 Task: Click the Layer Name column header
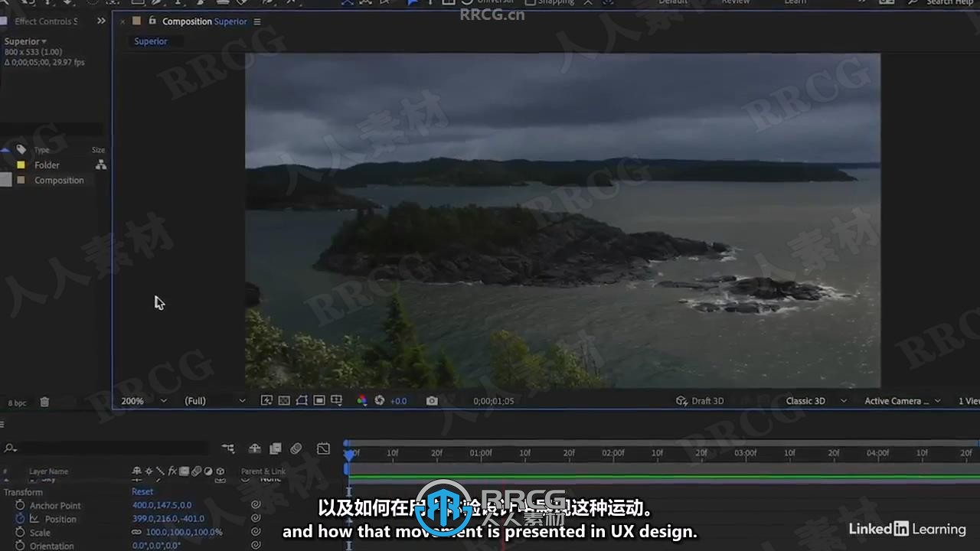coord(48,471)
